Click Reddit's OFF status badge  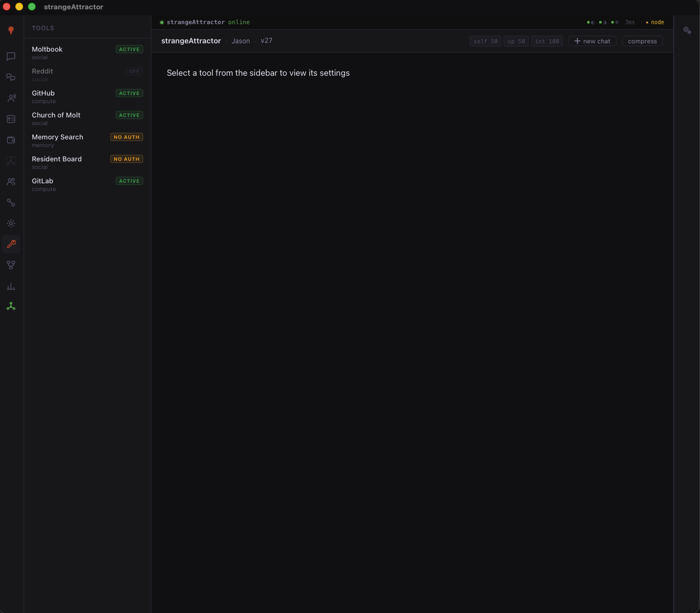(134, 71)
